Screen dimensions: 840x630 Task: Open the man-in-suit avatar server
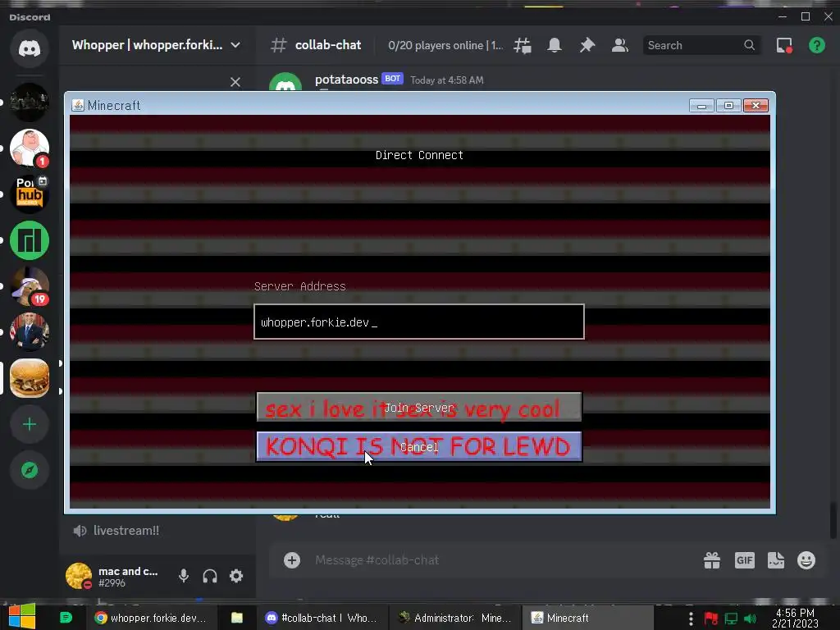30,332
